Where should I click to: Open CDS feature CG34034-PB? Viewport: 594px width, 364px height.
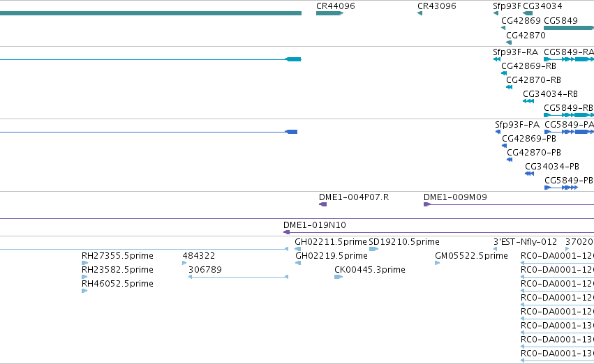tap(529, 174)
